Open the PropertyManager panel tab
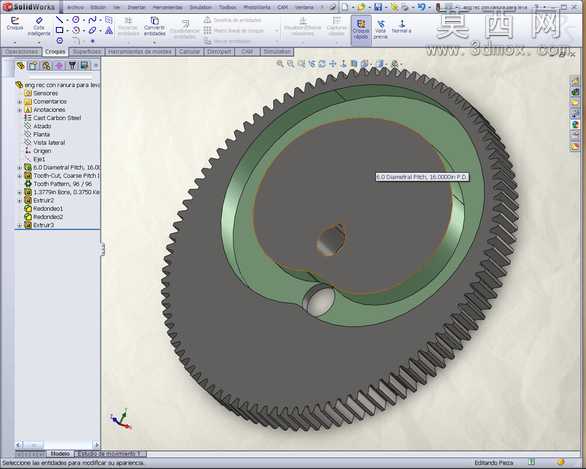 click(x=33, y=66)
